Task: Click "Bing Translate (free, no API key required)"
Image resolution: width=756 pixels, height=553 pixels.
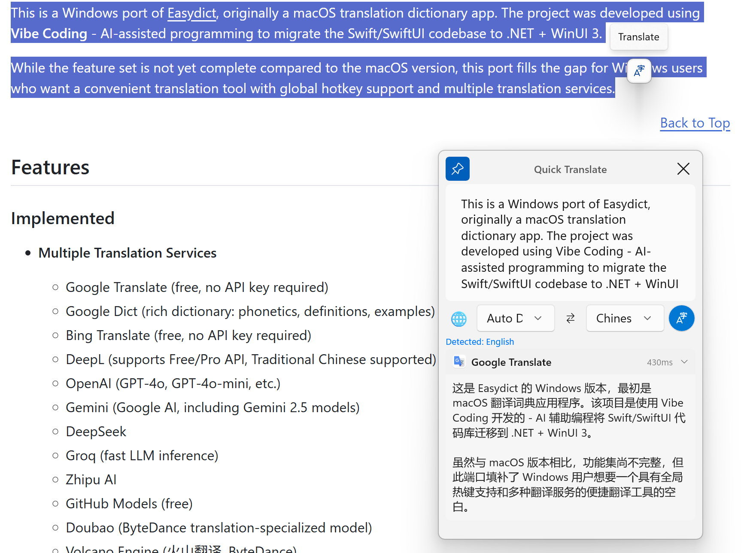Action: click(188, 335)
